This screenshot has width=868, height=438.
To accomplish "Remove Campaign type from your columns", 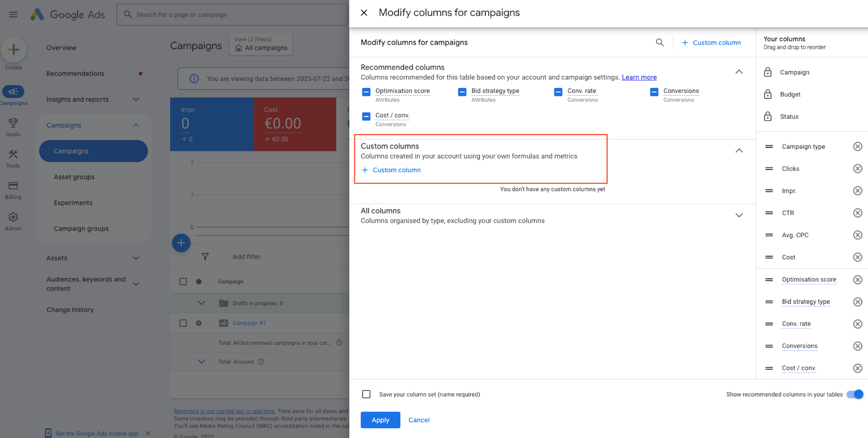I will point(857,147).
